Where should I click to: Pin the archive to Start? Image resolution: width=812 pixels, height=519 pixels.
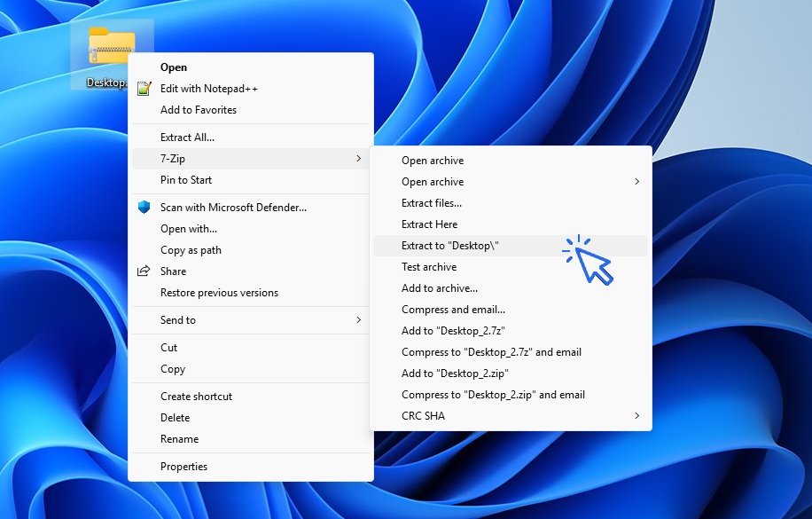tap(186, 180)
